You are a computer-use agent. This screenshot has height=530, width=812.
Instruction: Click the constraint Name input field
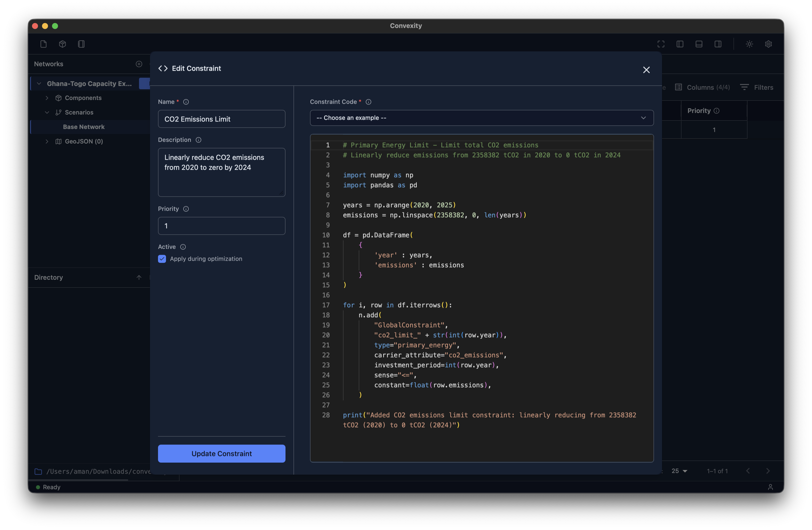click(x=221, y=119)
